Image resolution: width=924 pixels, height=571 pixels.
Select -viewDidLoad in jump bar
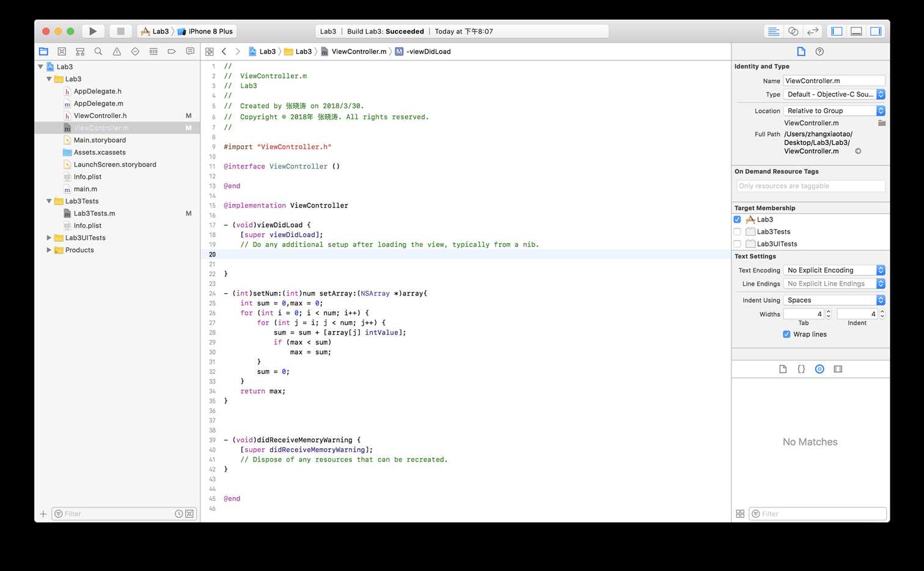[423, 51]
